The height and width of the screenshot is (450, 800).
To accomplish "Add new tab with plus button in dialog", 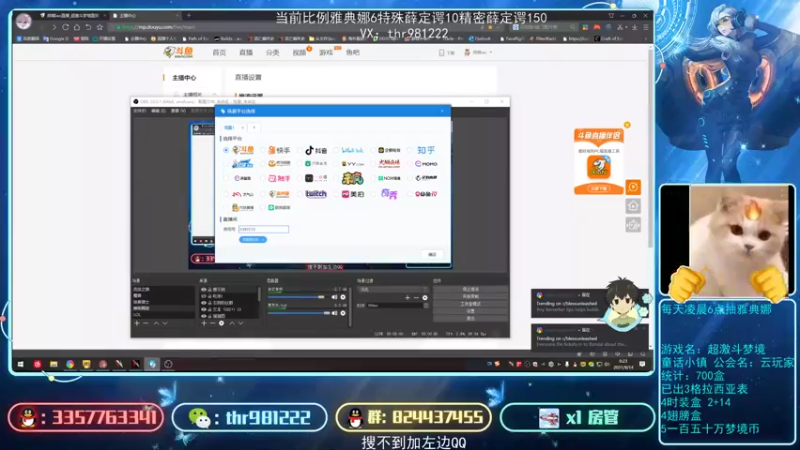I will click(x=254, y=128).
